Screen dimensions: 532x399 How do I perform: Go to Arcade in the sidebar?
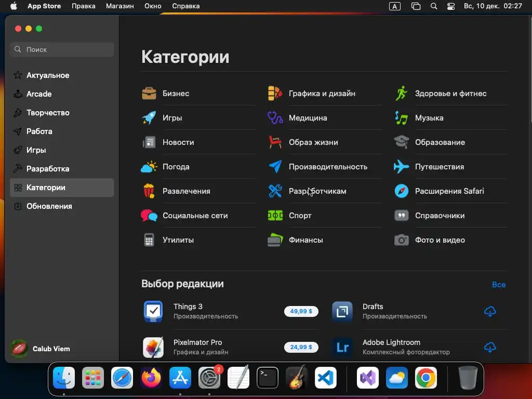(x=62, y=94)
